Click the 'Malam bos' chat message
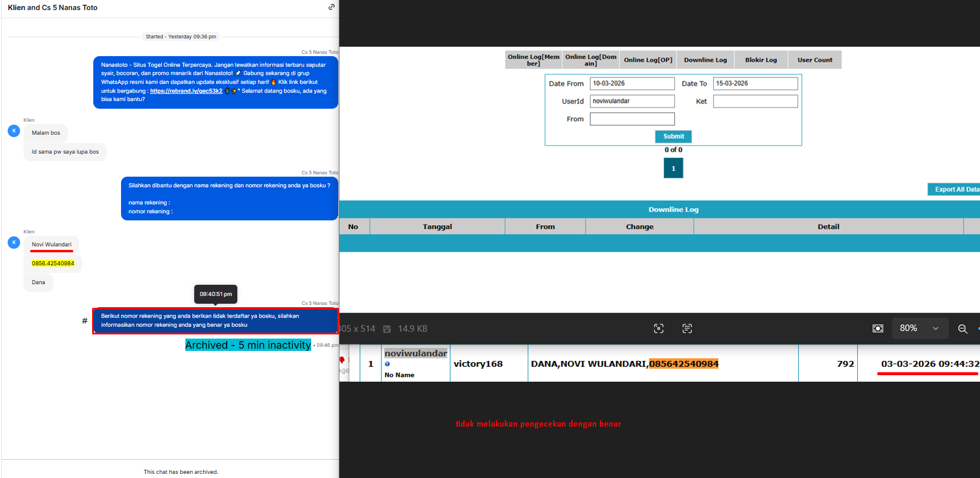Image resolution: width=980 pixels, height=478 pixels. (46, 133)
